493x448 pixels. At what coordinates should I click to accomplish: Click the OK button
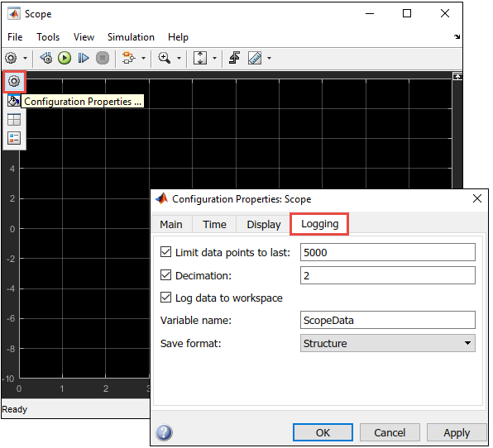coord(323,432)
